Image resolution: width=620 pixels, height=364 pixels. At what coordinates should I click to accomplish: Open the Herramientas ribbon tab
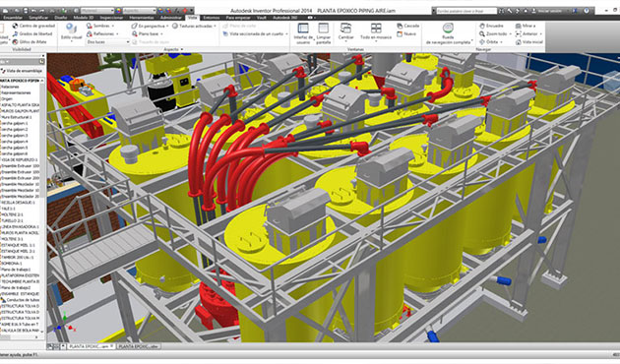pyautogui.click(x=142, y=18)
